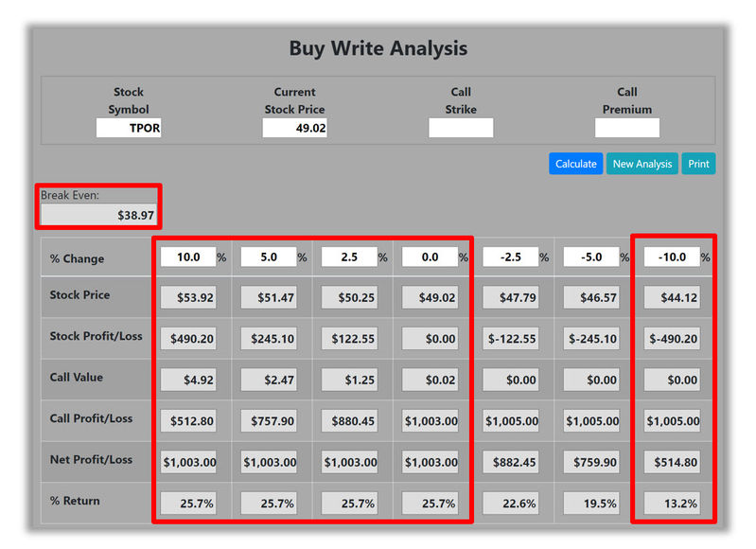The height and width of the screenshot is (549, 756).
Task: Edit the -10.0 percent change field
Action: point(672,257)
